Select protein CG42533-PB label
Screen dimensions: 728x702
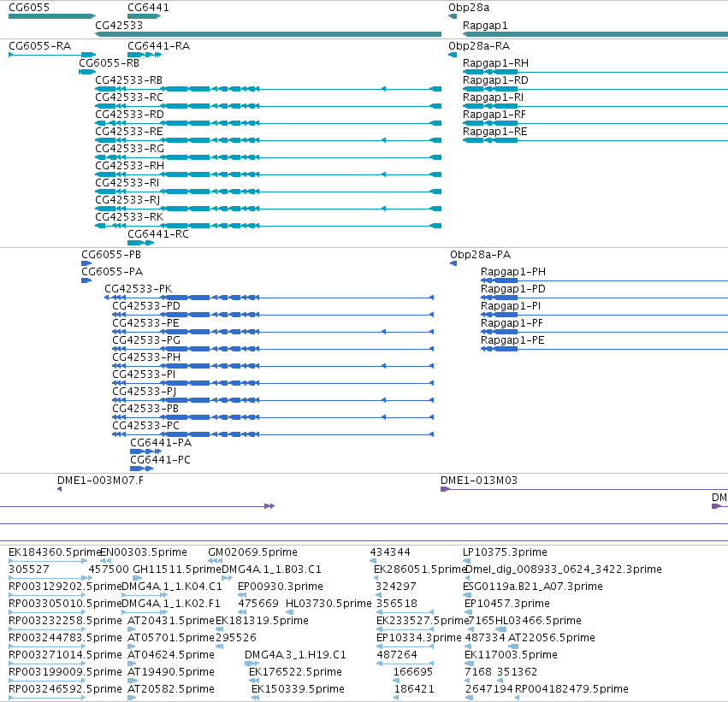coord(145,409)
